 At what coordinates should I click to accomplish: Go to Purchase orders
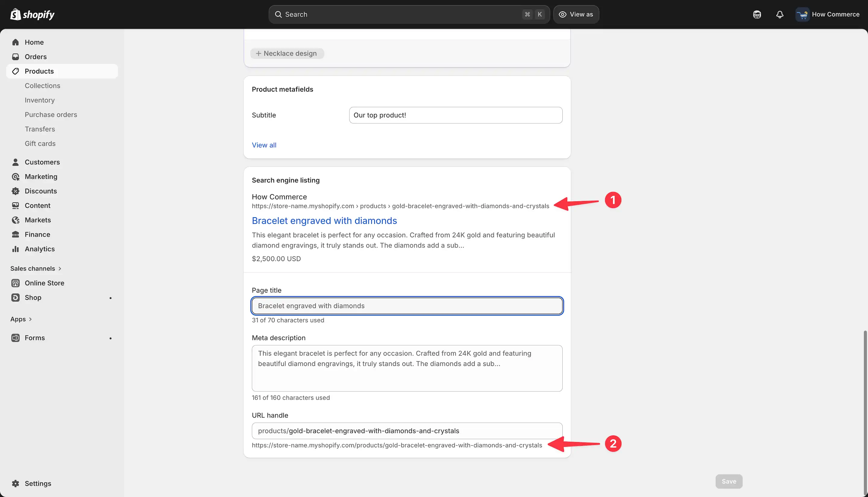[x=51, y=115]
